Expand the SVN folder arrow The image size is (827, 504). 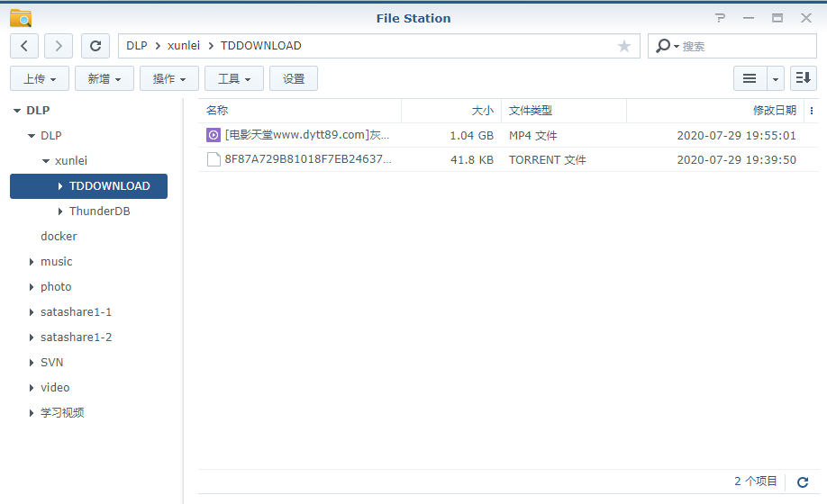tap(32, 363)
